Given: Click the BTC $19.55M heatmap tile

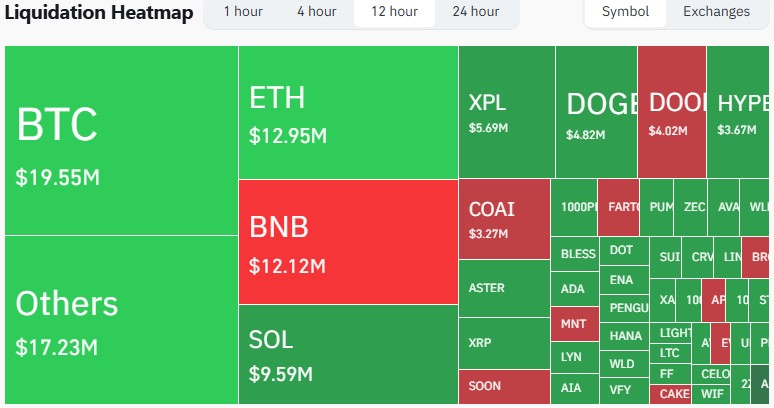Looking at the screenshot, I should (121, 140).
